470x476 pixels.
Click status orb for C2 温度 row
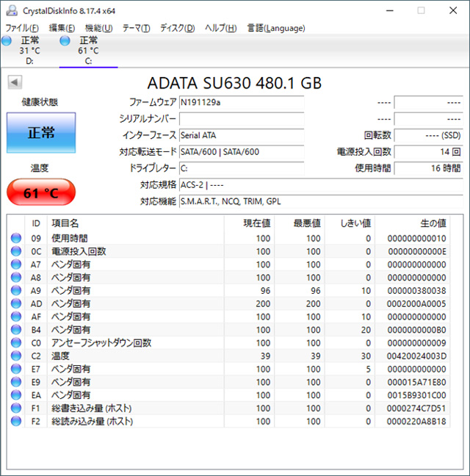point(16,356)
